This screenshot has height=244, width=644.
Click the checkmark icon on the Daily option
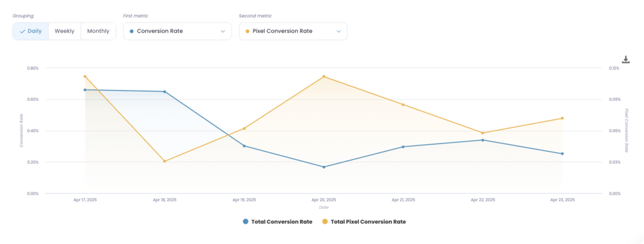23,31
